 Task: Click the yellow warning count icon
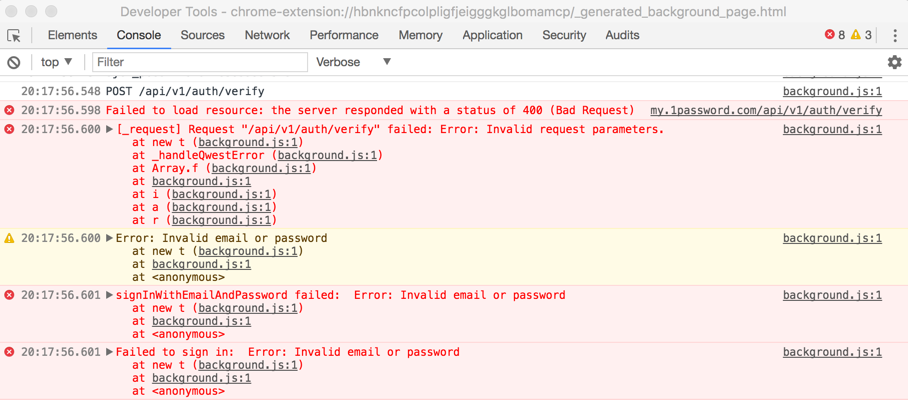point(856,35)
